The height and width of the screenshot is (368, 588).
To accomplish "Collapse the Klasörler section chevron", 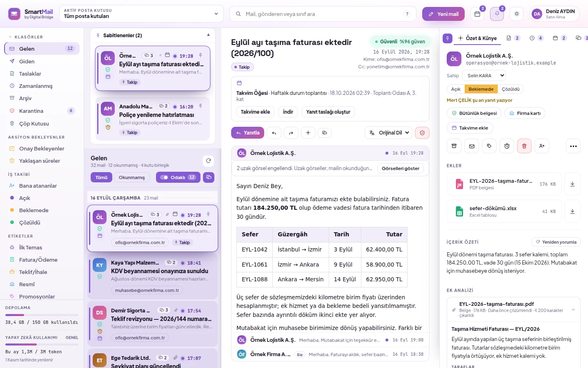I will 10,37.
